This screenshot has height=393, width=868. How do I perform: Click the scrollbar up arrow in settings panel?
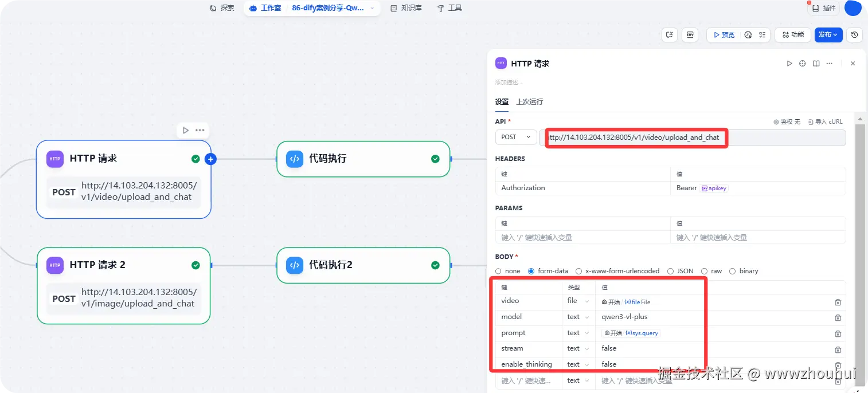[859, 119]
